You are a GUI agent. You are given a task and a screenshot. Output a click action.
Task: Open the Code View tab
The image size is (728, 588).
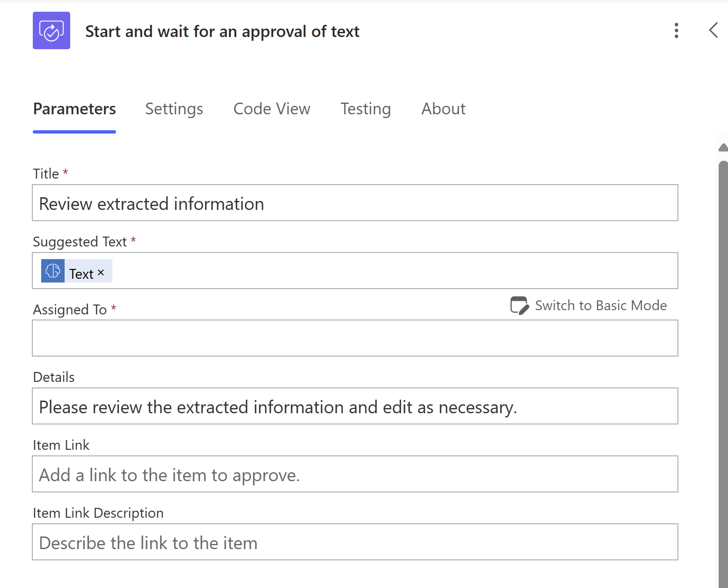(272, 109)
